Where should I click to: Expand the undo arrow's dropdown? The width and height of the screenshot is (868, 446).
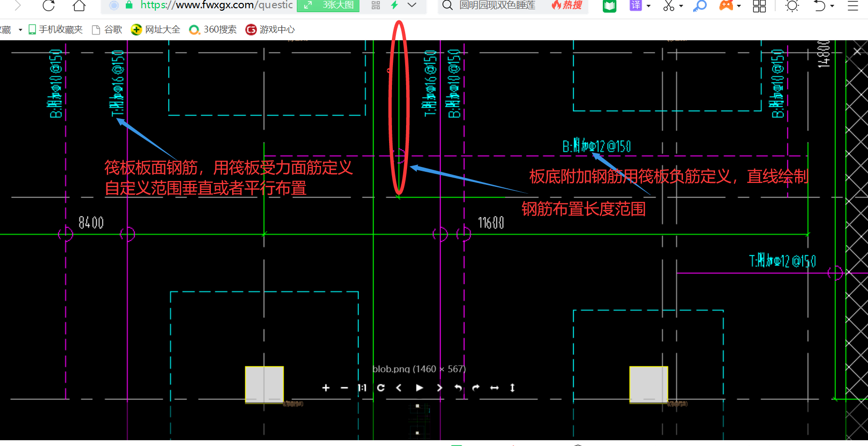[x=832, y=6]
